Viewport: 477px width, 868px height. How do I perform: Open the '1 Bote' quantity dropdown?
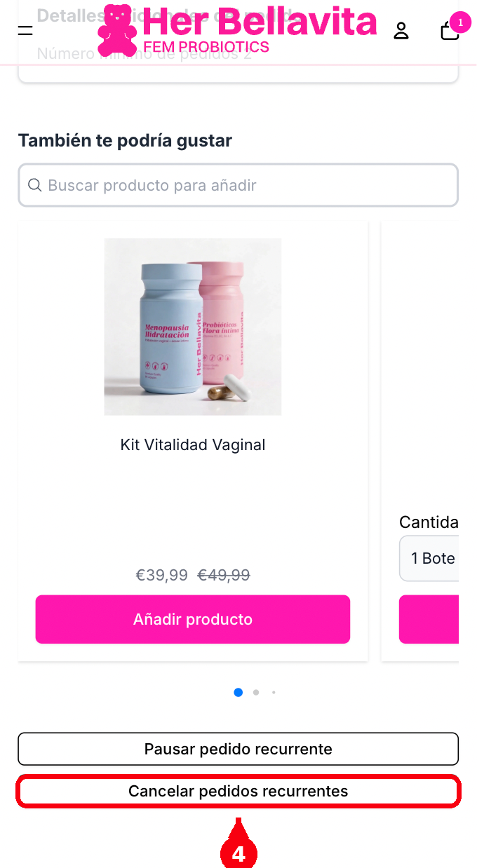tap(429, 558)
